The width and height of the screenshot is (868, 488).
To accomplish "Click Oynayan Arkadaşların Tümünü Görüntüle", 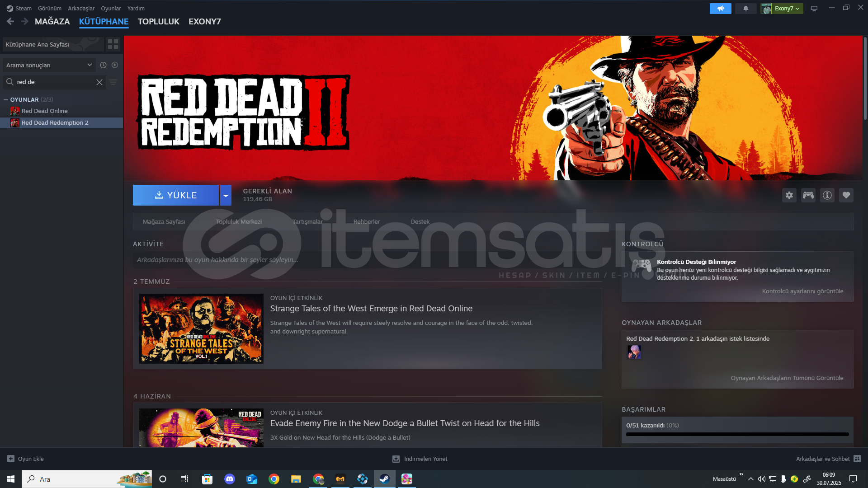I will tap(787, 378).
